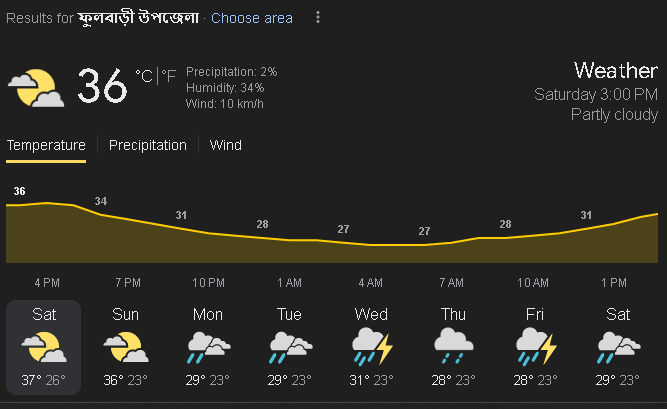Click next Saturday's rain forecast icon
Viewport: 667px width, 409px height.
[x=617, y=347]
